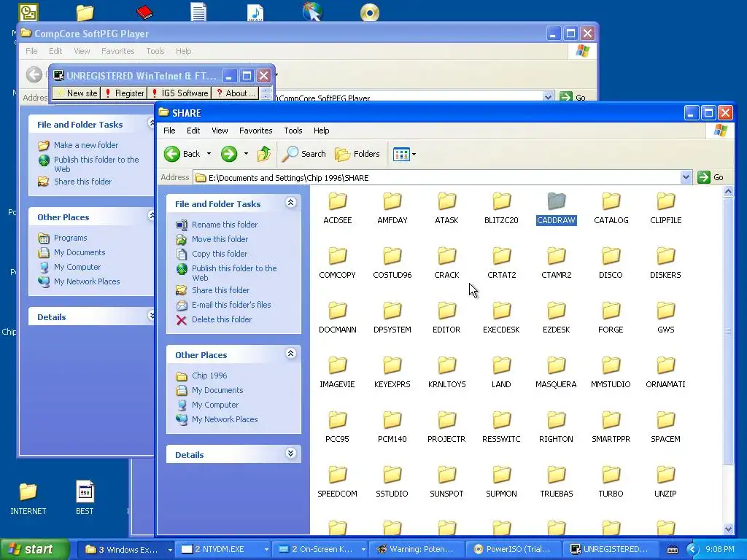
Task: Open the ACDSEE folder
Action: coord(337,209)
